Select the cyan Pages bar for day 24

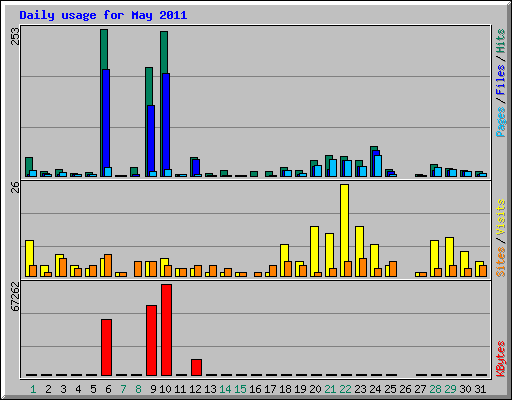pos(378,166)
